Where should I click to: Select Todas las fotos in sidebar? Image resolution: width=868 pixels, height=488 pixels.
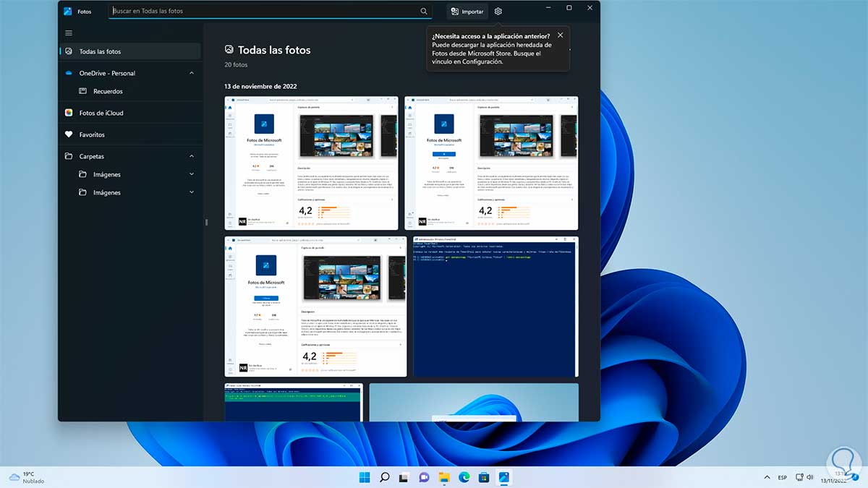[x=130, y=51]
